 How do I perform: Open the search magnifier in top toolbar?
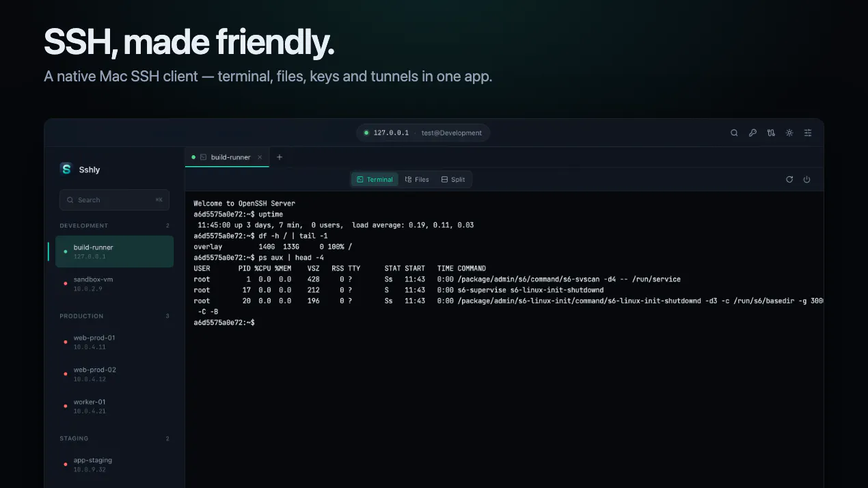click(x=734, y=133)
